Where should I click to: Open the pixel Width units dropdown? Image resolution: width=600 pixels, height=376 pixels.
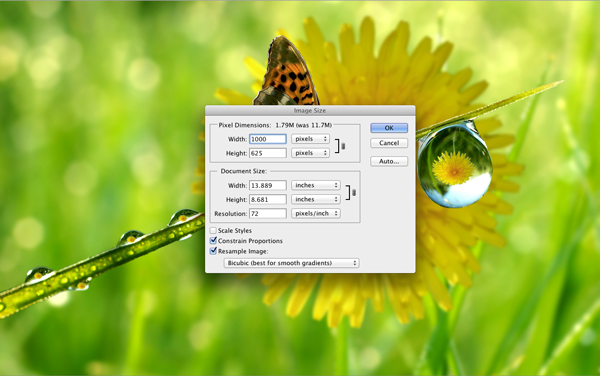click(x=310, y=139)
